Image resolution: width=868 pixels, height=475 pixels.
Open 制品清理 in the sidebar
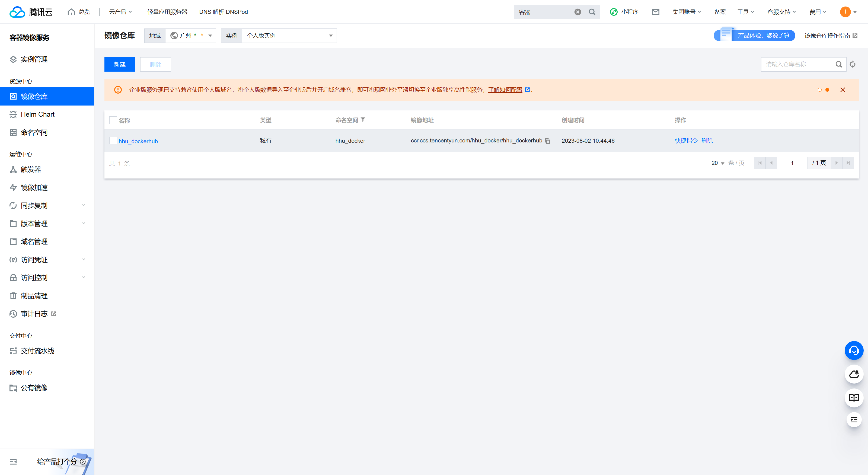click(47, 296)
